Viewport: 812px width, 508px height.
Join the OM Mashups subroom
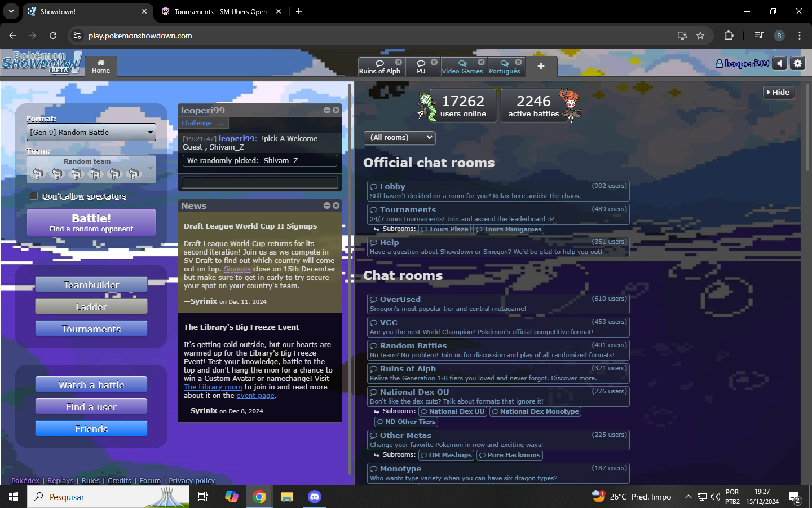coord(447,455)
